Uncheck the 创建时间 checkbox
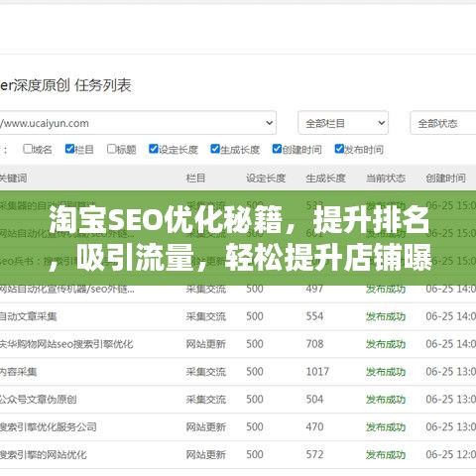Viewport: 476px width, 476px height. [277, 149]
